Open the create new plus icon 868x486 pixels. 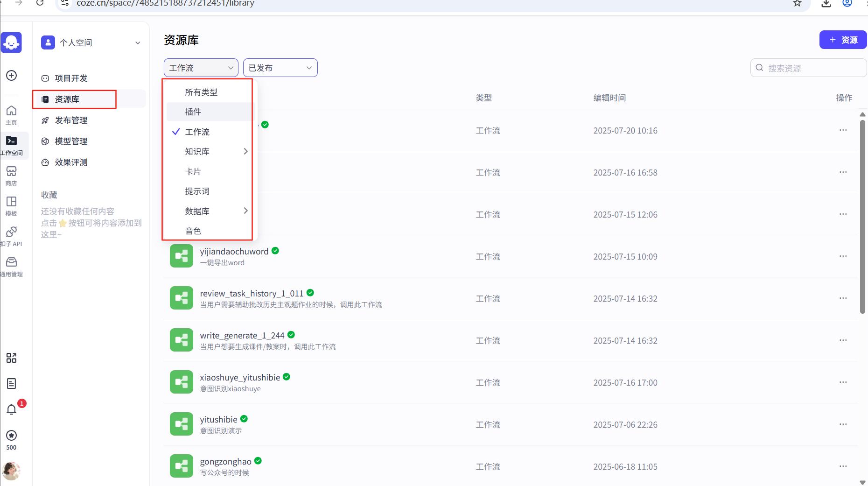[x=11, y=75]
